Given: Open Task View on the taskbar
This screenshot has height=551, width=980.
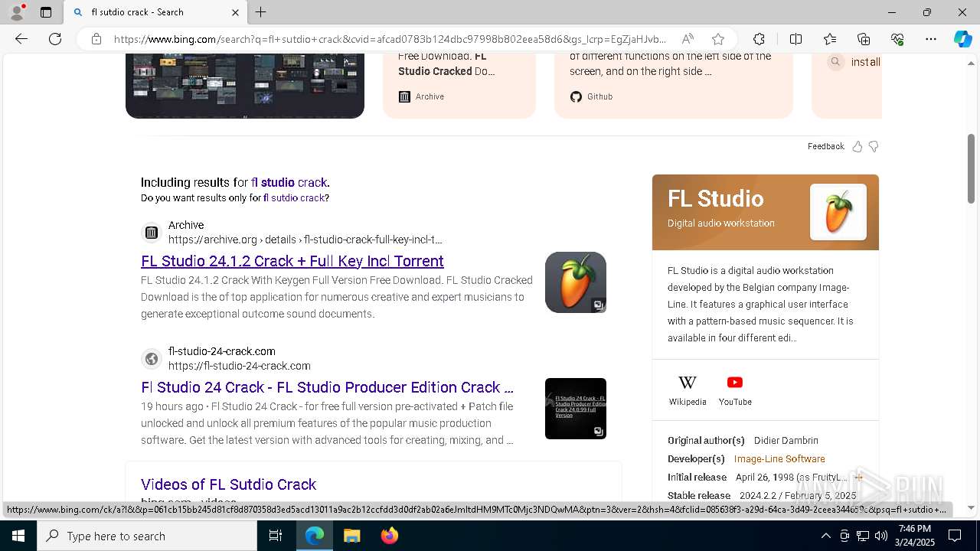Looking at the screenshot, I should [276, 536].
